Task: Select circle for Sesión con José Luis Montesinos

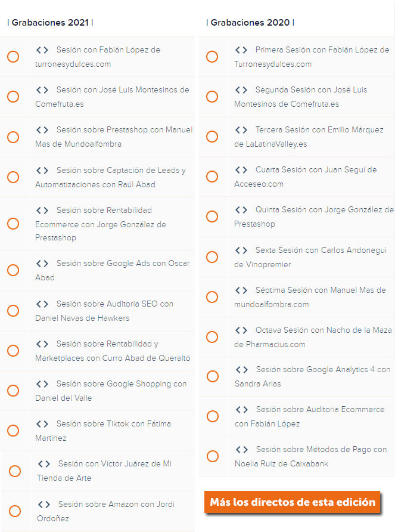Action: tap(13, 97)
